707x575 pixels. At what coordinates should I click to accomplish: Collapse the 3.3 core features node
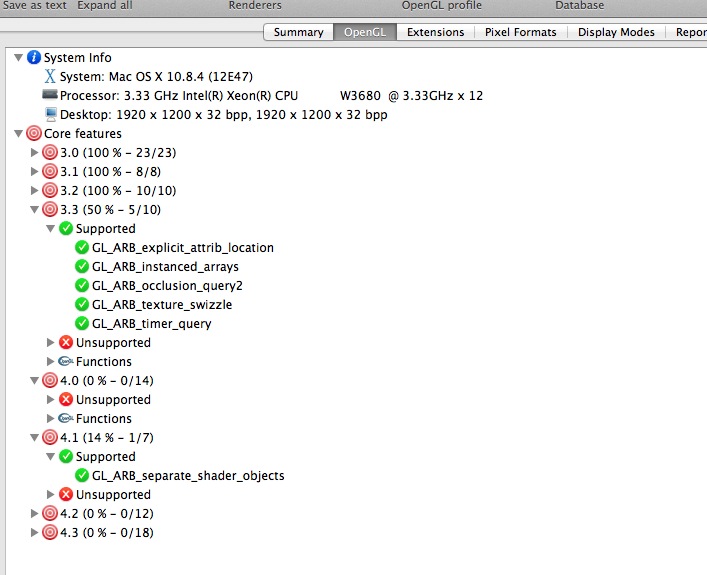tap(34, 209)
